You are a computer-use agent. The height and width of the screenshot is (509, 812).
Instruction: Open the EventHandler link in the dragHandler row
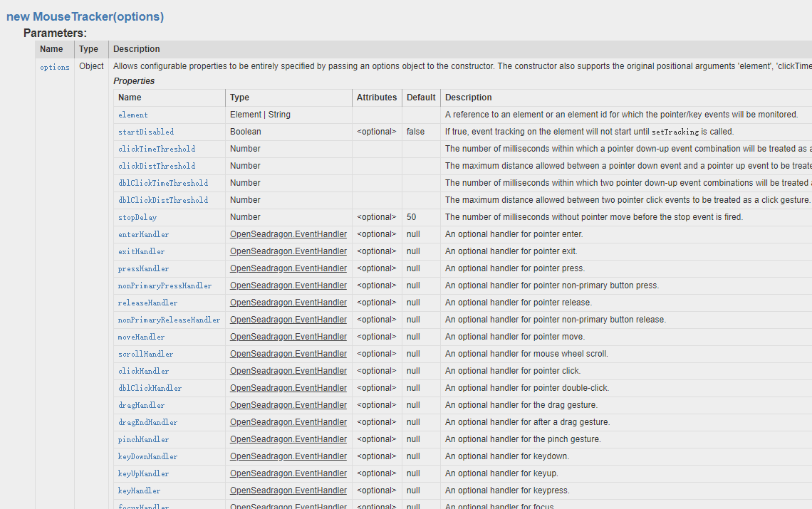click(x=288, y=405)
